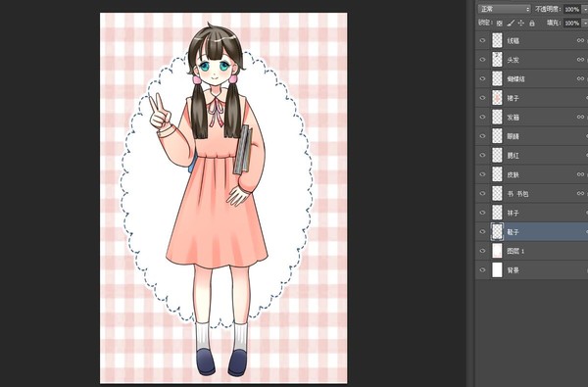Toggle visibility of 蝴蝶结 layer
This screenshot has height=387, width=588.
(x=482, y=78)
